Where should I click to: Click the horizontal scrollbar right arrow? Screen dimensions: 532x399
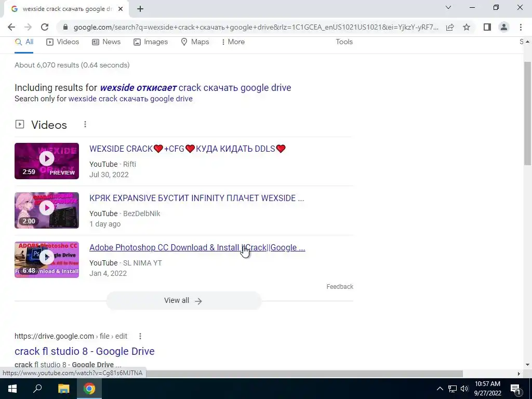pyautogui.click(x=518, y=374)
